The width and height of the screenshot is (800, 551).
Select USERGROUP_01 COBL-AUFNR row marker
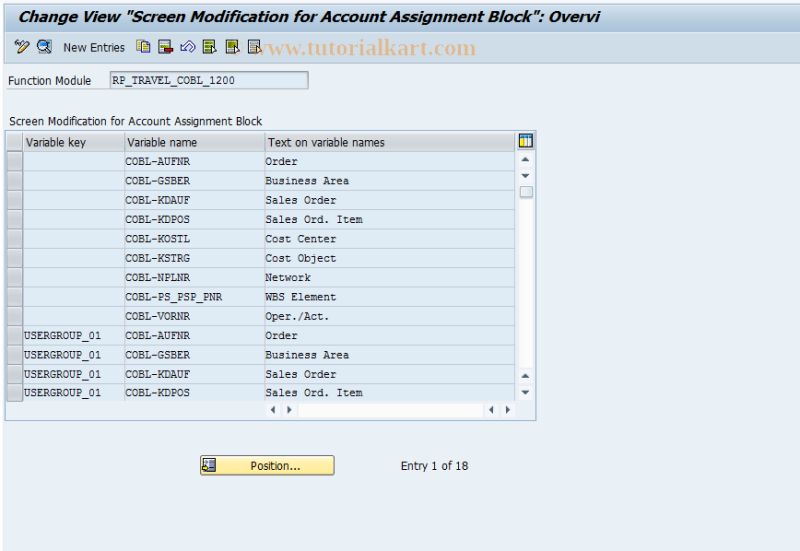point(15,336)
